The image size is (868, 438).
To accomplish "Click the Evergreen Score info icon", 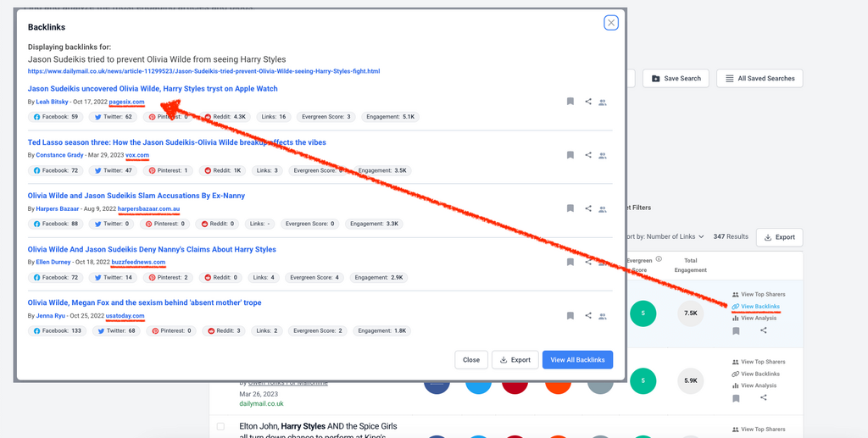I will tap(659, 260).
